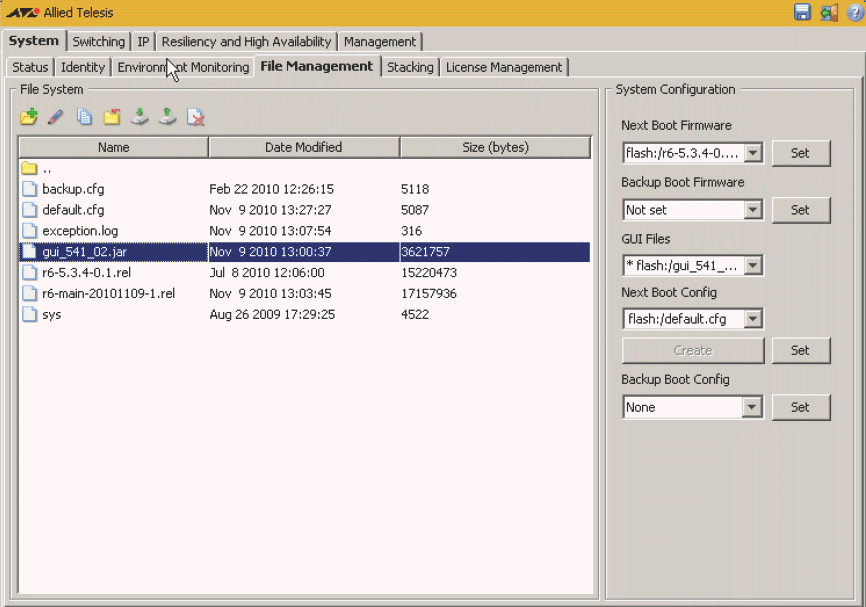The image size is (866, 607).
Task: Open the License Management sub-tab
Action: 504,67
